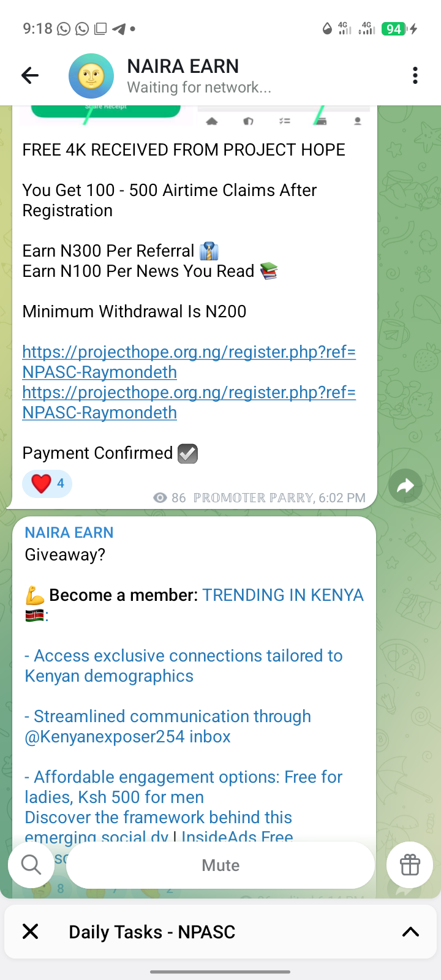Open NAIRA EARN channel profile avatar
Viewport: 441px width, 980px height.
[x=91, y=76]
